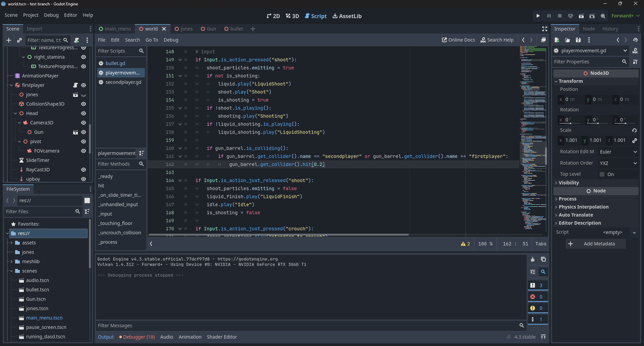This screenshot has width=644, height=346.
Task: Switch to the 3D workspace
Action: [292, 16]
